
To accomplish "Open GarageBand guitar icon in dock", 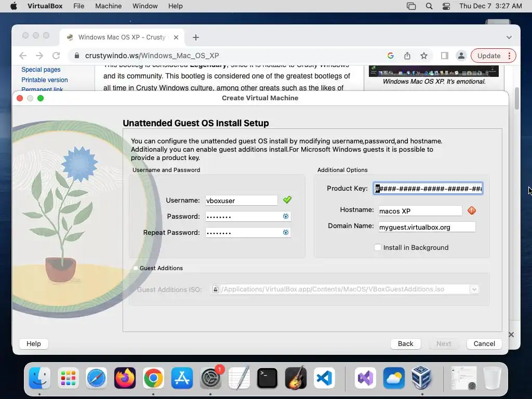I will pyautogui.click(x=296, y=378).
